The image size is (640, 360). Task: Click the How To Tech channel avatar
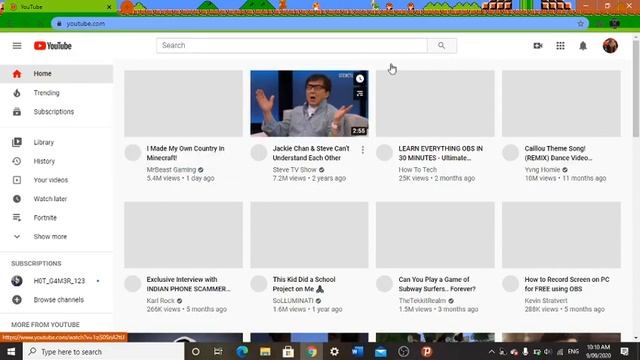pyautogui.click(x=384, y=153)
